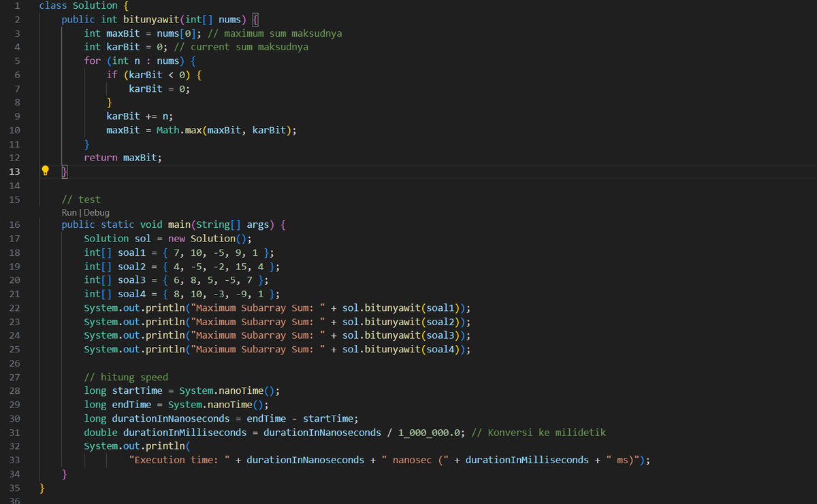
Task: Click the "sol.bitunyawit(soal3)" call
Action: 404,335
